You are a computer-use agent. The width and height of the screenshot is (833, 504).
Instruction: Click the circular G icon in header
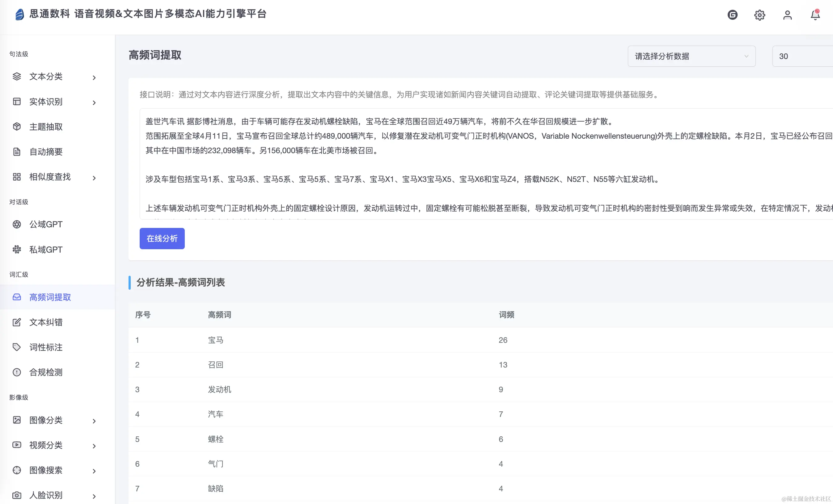(x=732, y=15)
